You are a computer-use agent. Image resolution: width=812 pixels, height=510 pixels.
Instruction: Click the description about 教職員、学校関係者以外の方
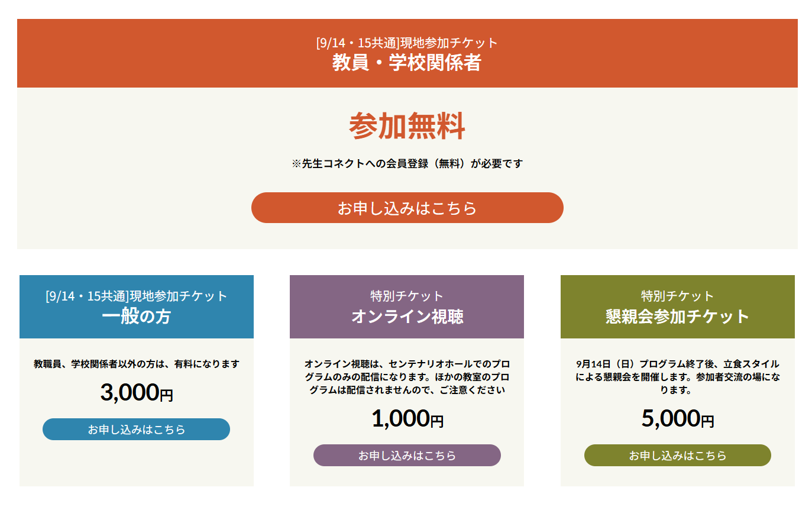tap(136, 364)
